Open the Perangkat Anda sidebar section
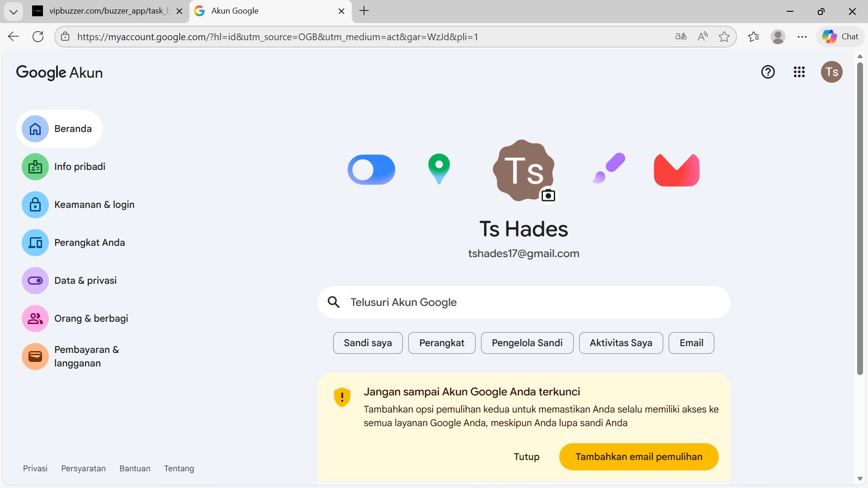 click(90, 243)
